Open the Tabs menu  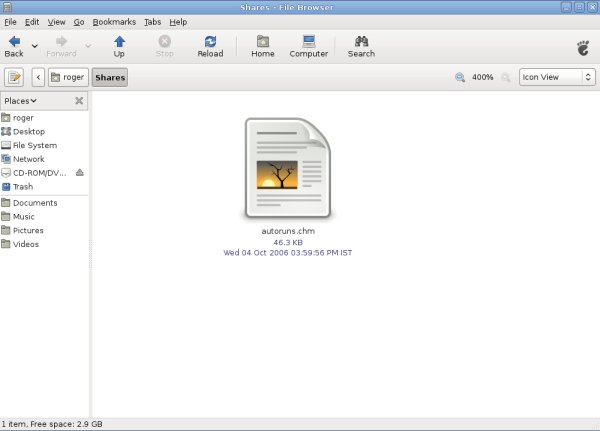pyautogui.click(x=152, y=22)
